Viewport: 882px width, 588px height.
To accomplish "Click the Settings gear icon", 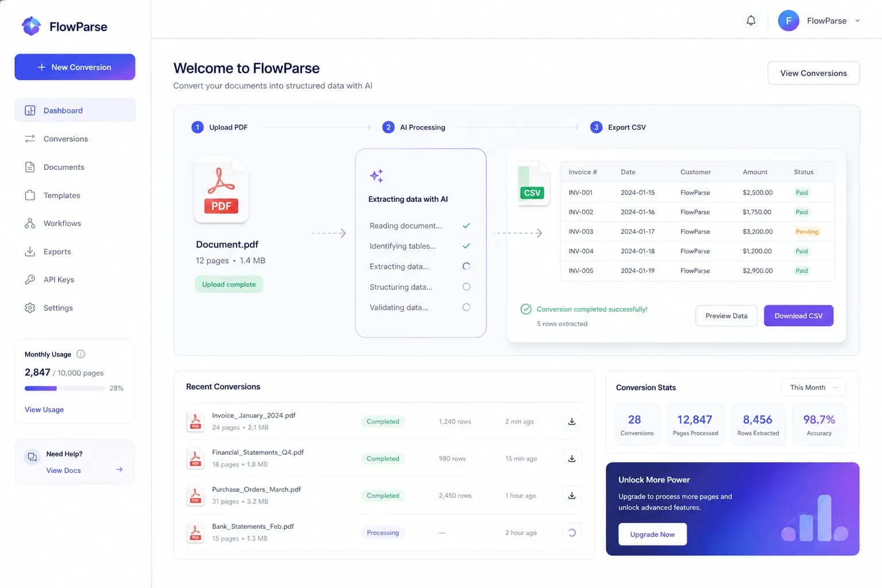I will click(30, 308).
